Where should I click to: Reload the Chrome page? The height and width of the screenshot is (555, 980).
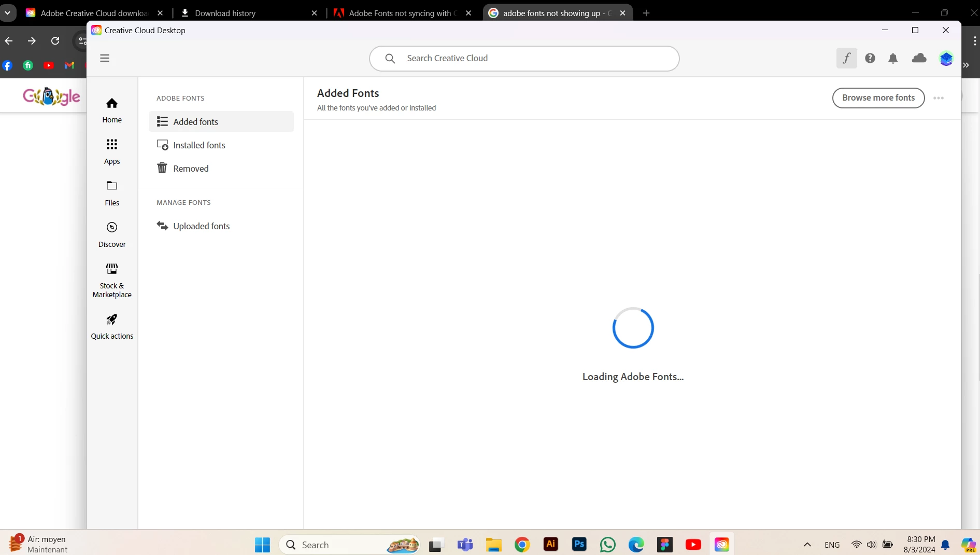[x=55, y=40]
